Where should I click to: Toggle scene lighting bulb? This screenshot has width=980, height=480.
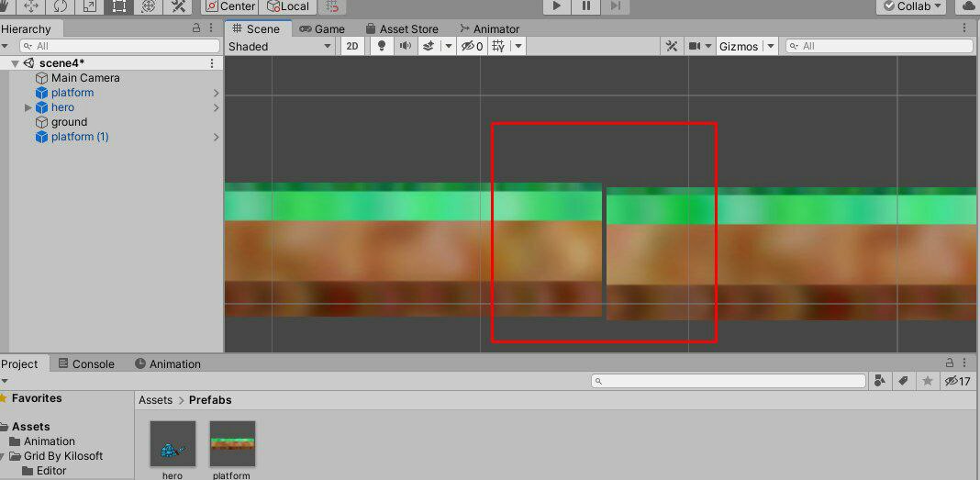(382, 46)
